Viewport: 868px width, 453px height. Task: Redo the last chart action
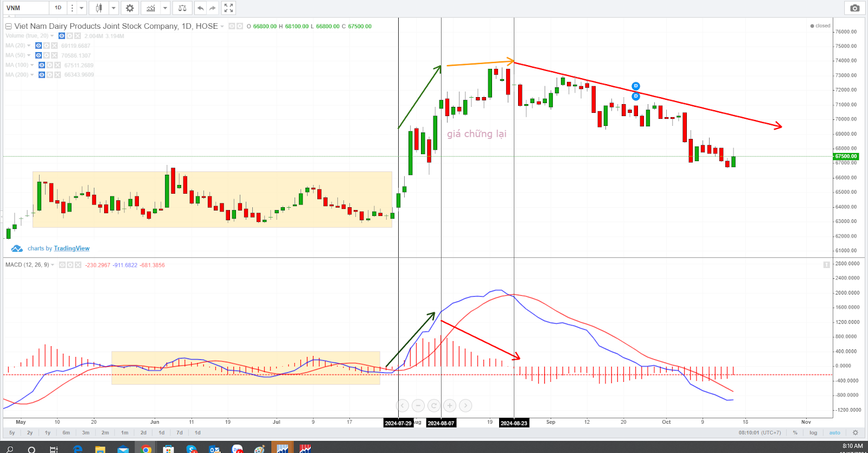213,8
